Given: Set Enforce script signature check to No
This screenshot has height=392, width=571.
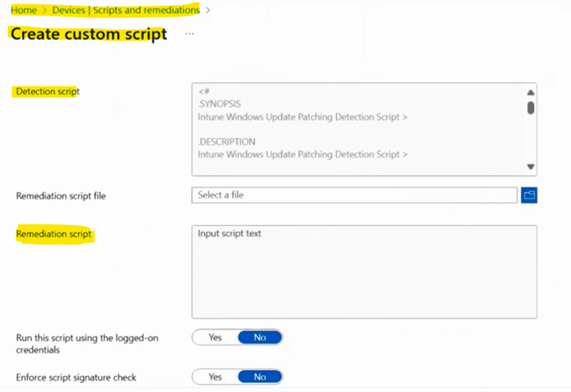Looking at the screenshot, I should point(260,377).
